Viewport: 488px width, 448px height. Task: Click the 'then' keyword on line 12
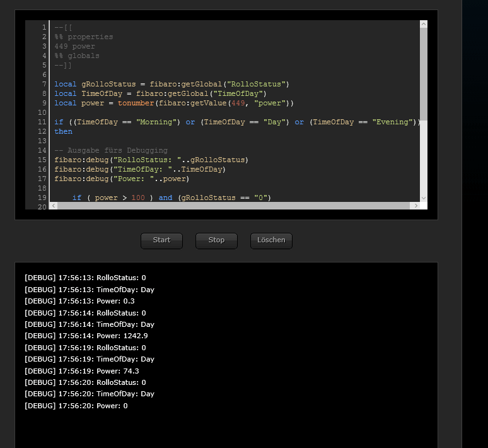point(63,131)
